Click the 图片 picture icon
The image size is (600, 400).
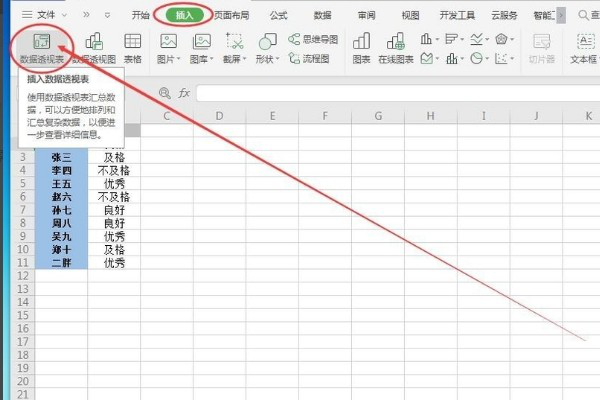pos(168,41)
